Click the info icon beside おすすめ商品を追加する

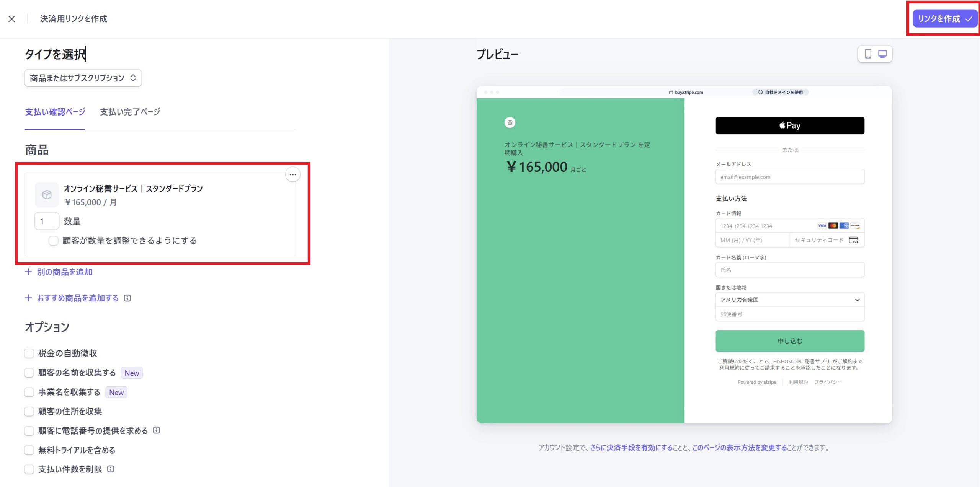point(127,298)
